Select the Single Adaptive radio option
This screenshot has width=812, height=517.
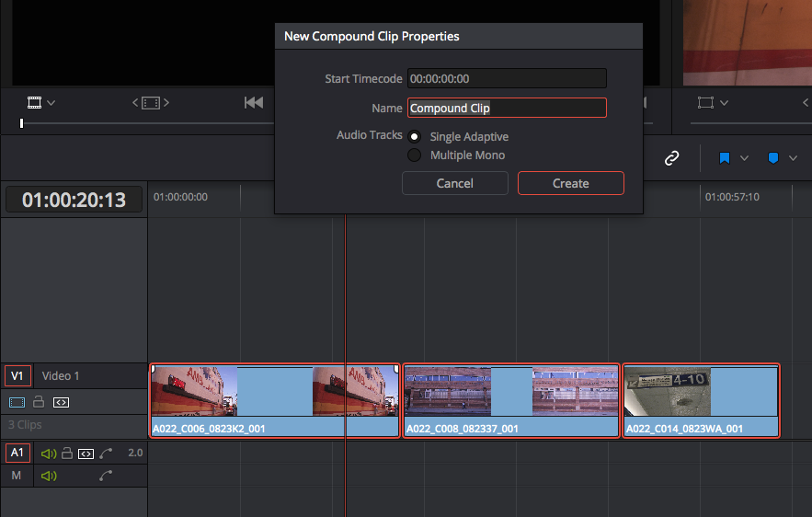coord(415,136)
